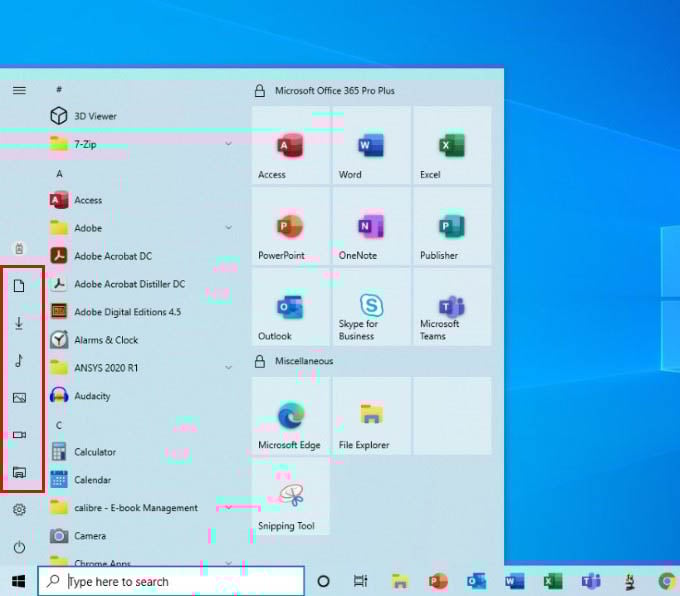Click the Word tile

372,145
